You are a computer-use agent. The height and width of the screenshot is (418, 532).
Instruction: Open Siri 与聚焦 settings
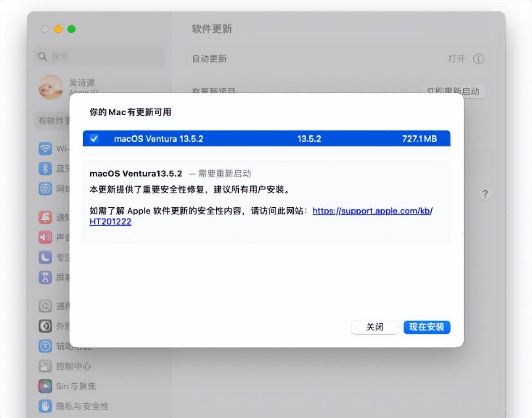45,386
